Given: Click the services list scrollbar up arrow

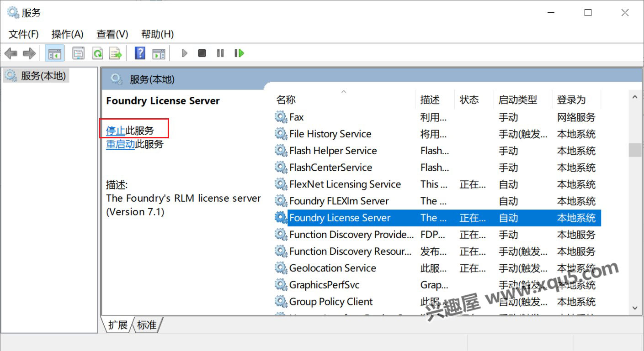Looking at the screenshot, I should pyautogui.click(x=635, y=97).
